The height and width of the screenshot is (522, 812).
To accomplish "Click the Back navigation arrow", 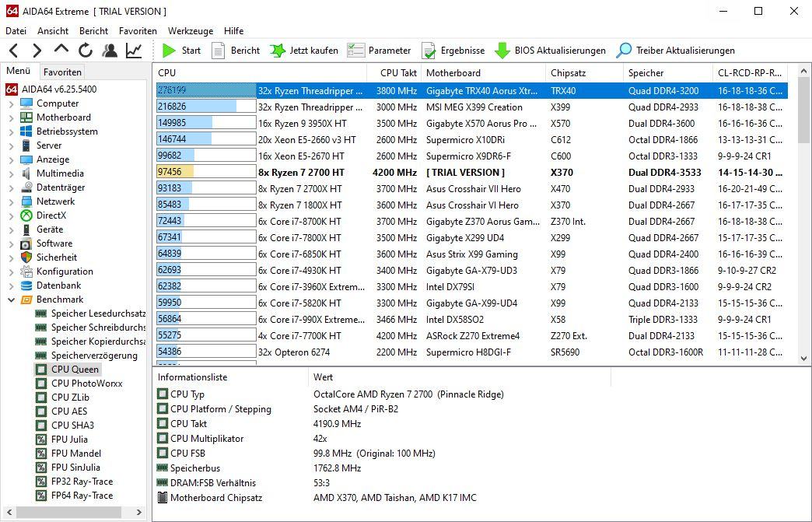I will [x=14, y=51].
